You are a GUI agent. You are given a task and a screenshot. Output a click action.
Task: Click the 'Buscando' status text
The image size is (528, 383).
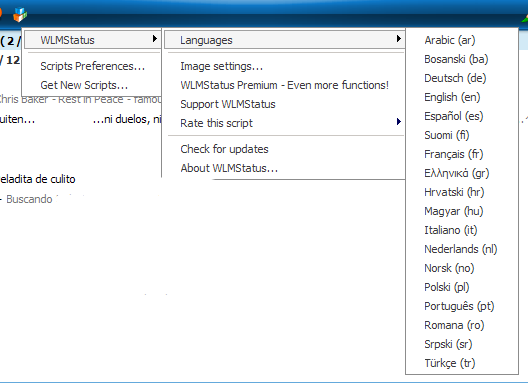click(29, 199)
